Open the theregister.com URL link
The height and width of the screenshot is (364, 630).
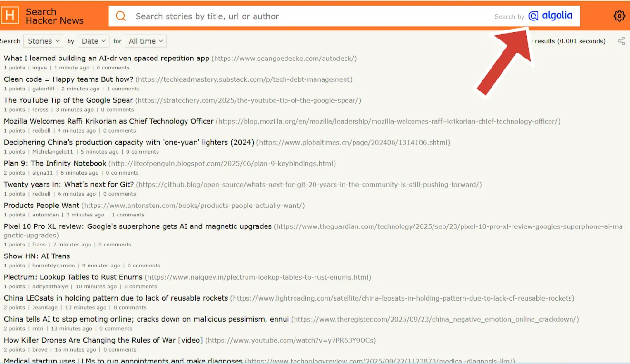pyautogui.click(x=435, y=319)
